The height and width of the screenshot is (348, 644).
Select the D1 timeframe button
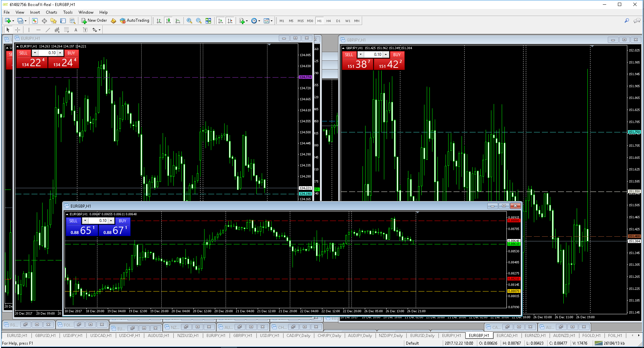[x=338, y=21]
